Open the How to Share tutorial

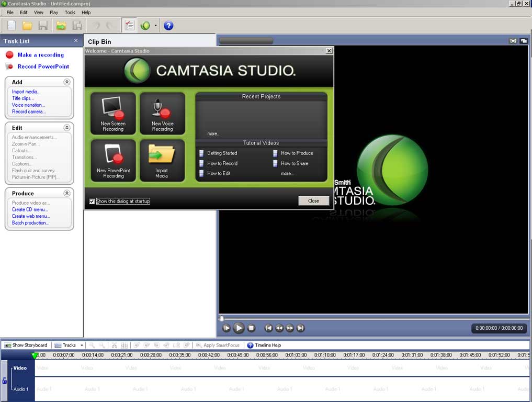[295, 163]
